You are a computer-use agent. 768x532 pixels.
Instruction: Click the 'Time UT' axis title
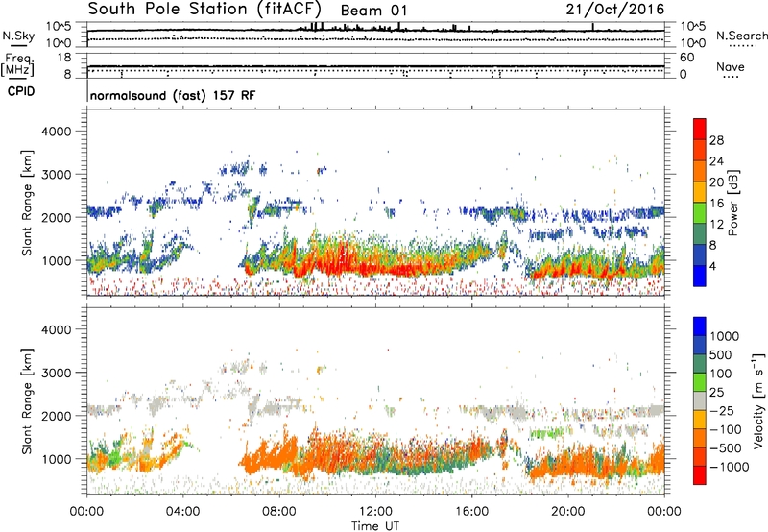(375, 526)
